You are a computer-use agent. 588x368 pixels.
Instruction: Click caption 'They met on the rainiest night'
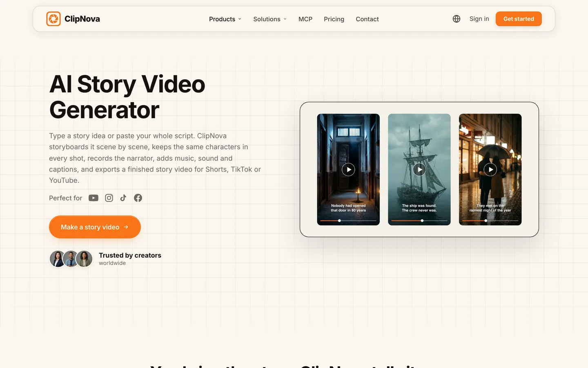pyautogui.click(x=490, y=208)
